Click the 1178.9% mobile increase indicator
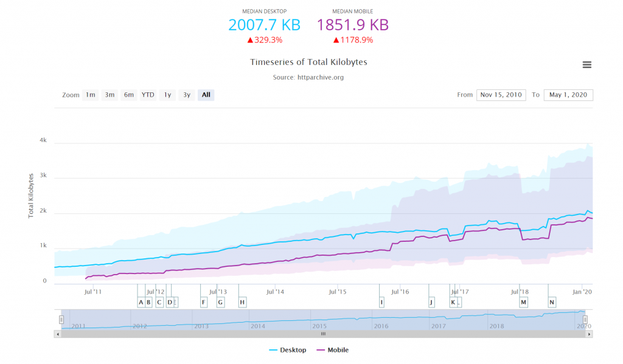This screenshot has height=364, width=623. [353, 40]
